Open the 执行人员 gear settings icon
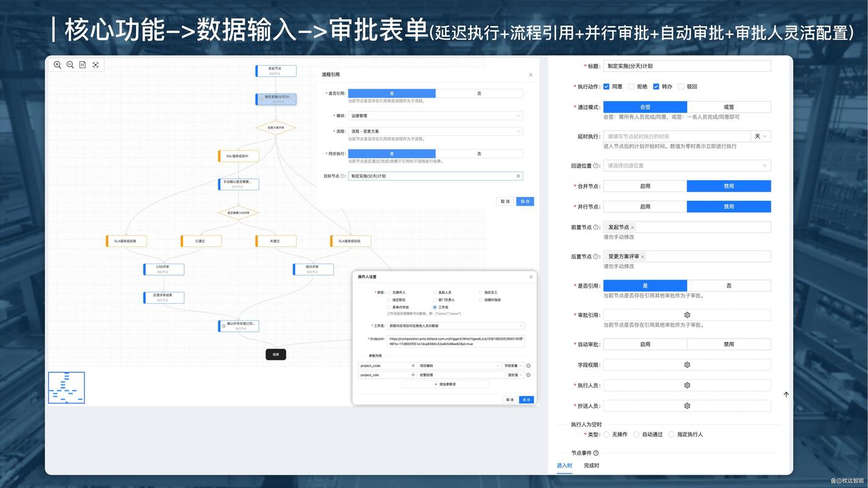 tap(687, 386)
